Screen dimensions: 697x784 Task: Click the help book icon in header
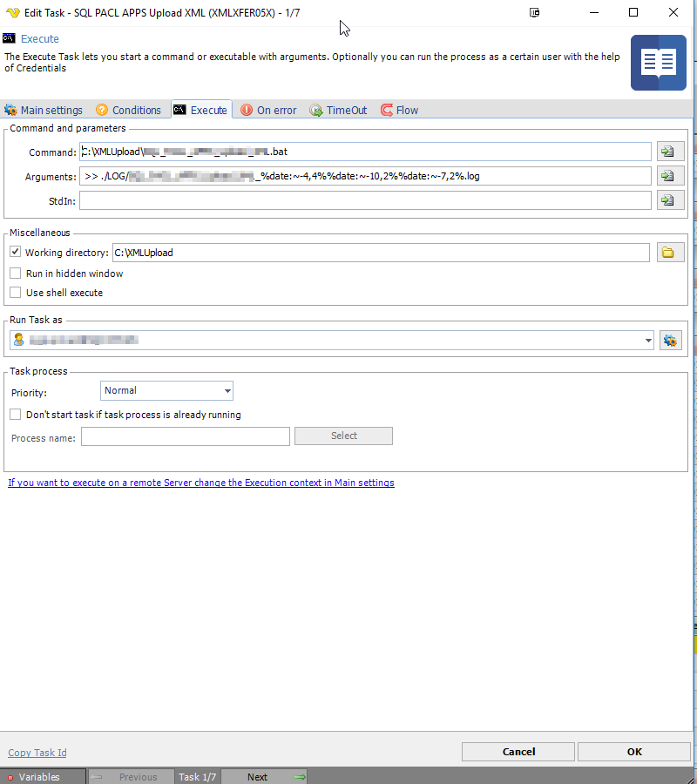(658, 63)
